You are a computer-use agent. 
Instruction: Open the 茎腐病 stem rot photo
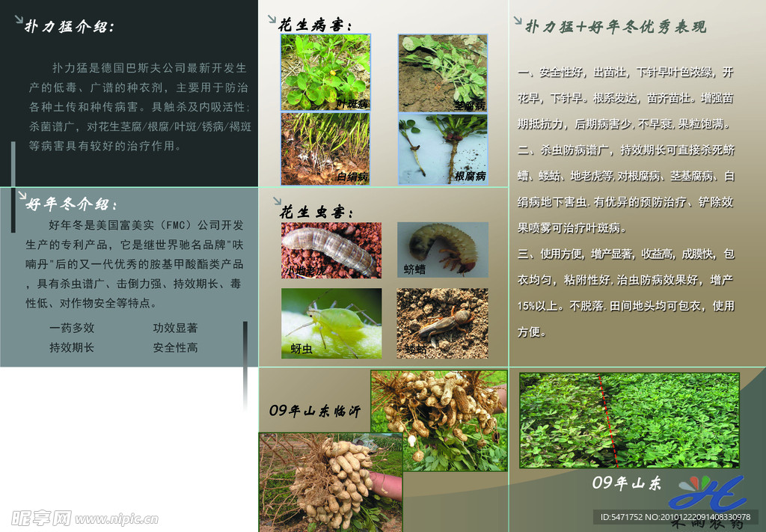click(x=442, y=72)
